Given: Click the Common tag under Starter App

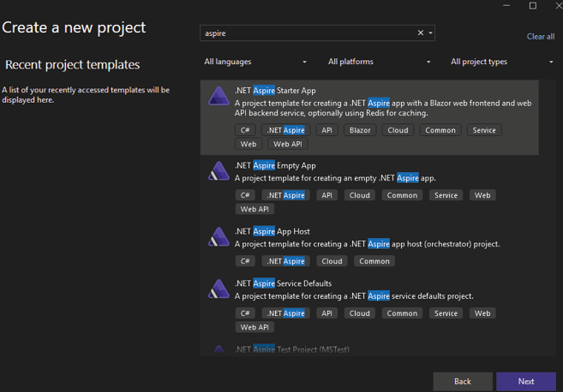Looking at the screenshot, I should pos(440,130).
